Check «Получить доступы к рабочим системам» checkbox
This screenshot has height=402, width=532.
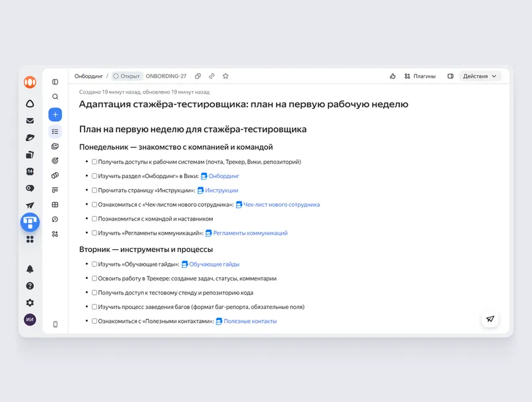pos(94,161)
